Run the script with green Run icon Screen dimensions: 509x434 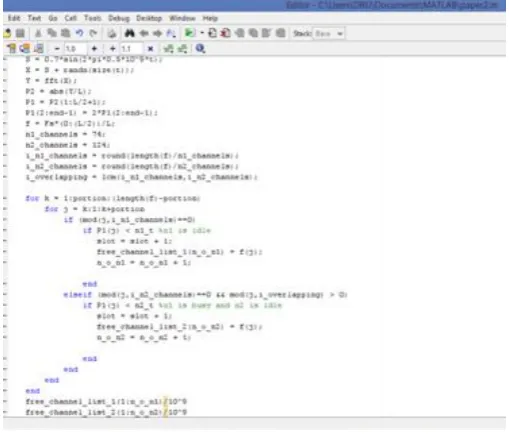(190, 33)
